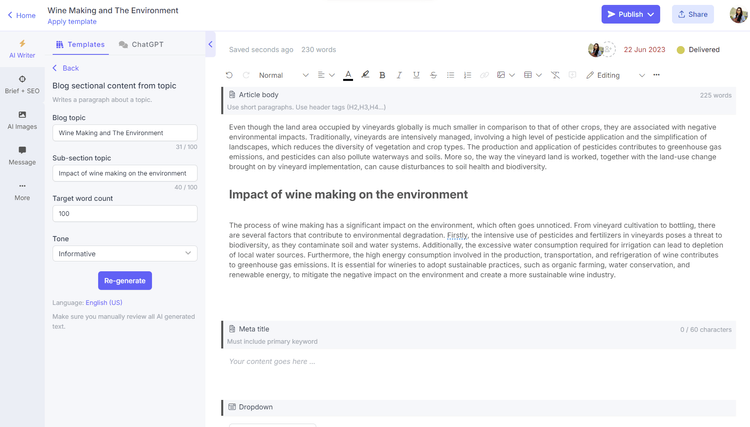Open the English (US) language link

tap(104, 303)
